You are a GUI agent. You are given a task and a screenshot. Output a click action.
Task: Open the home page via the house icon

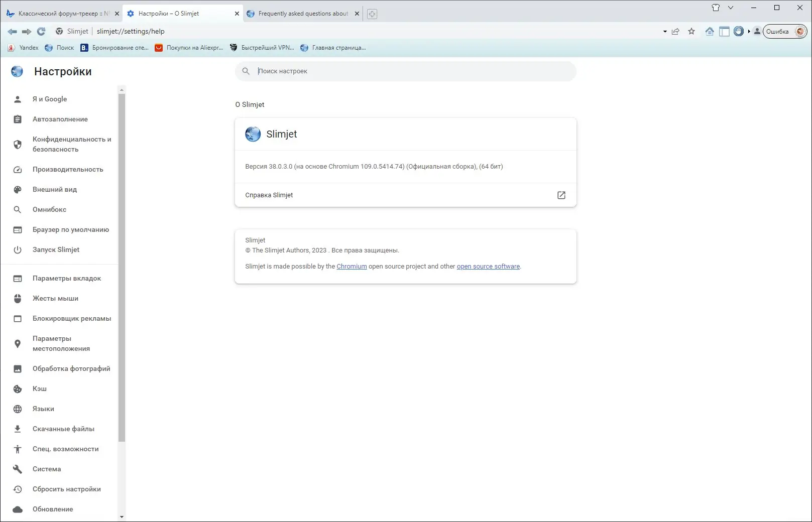(710, 31)
